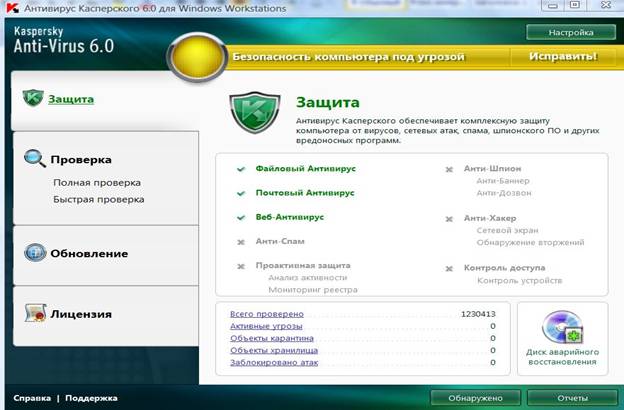Open the Лицензия section
624x410 pixels.
pyautogui.click(x=81, y=314)
